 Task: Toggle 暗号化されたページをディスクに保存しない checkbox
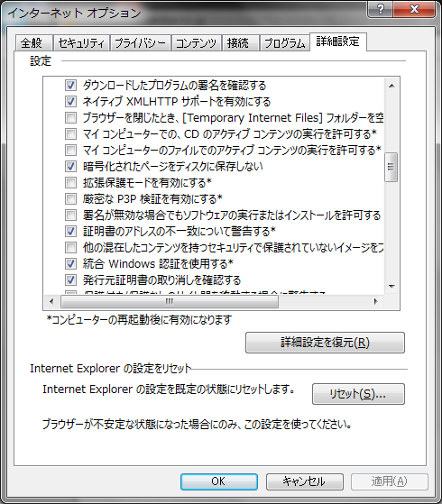click(70, 166)
